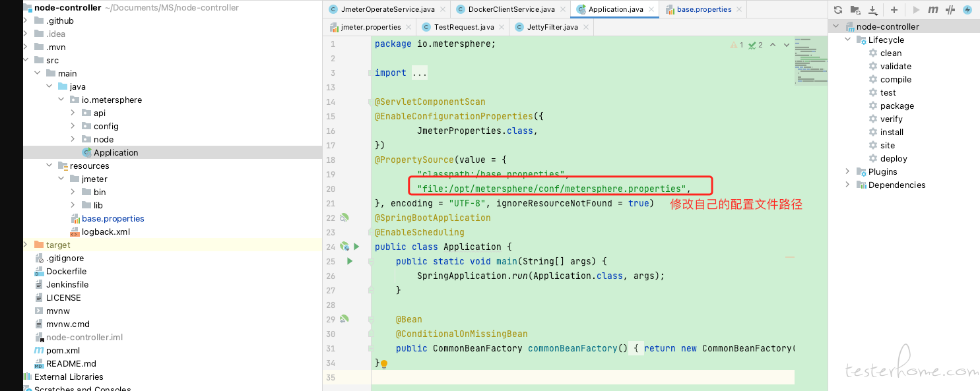This screenshot has width=980, height=391.
Task: Click the editor code minimap
Action: (x=810, y=62)
